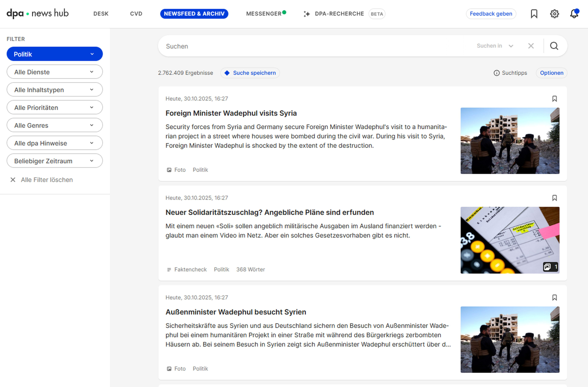The width and height of the screenshot is (588, 387).
Task: Click the dpa news hub logo
Action: (x=38, y=13)
